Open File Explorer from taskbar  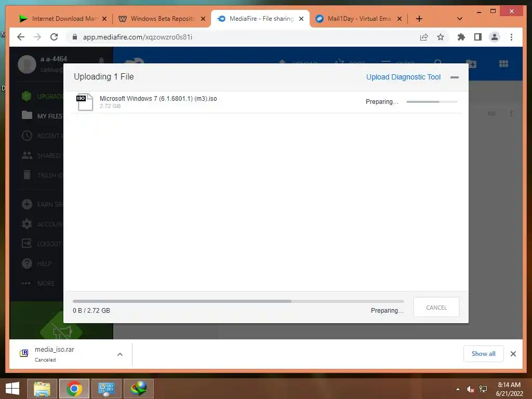point(42,389)
